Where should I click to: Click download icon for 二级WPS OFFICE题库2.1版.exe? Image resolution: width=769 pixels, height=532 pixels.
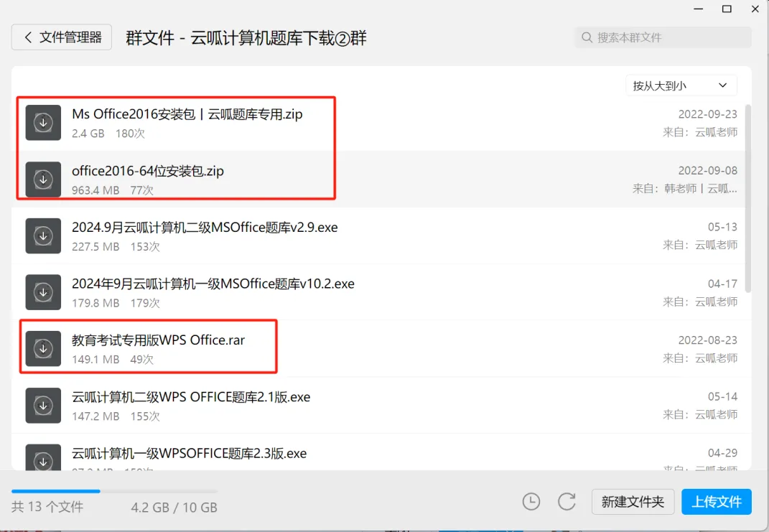tap(43, 406)
